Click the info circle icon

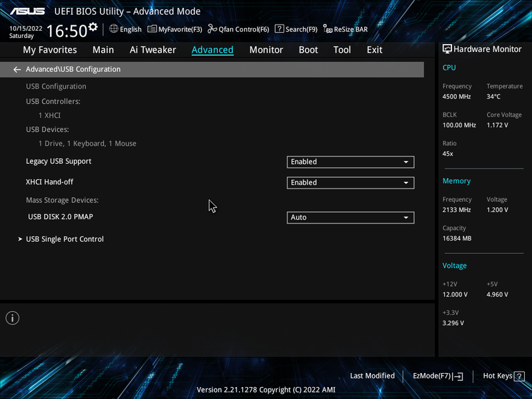13,318
